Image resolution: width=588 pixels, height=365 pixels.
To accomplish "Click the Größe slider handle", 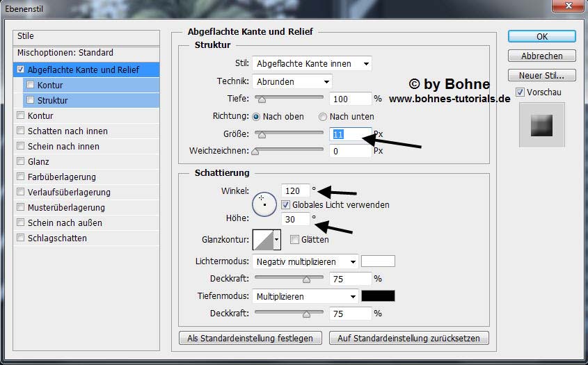I will tap(262, 135).
